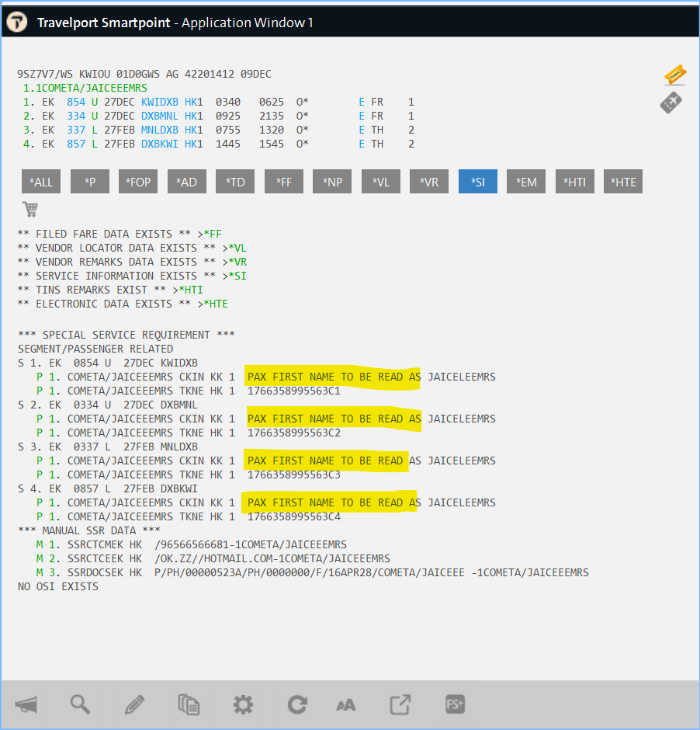700x730 pixels.
Task: Select ticket number 1766358995563C3
Action: pos(294,474)
